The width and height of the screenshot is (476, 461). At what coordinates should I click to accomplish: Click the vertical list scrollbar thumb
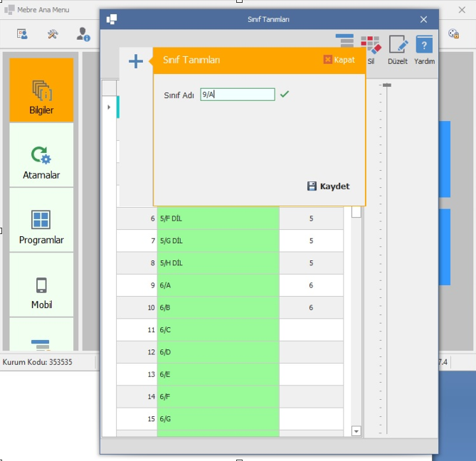click(x=356, y=212)
